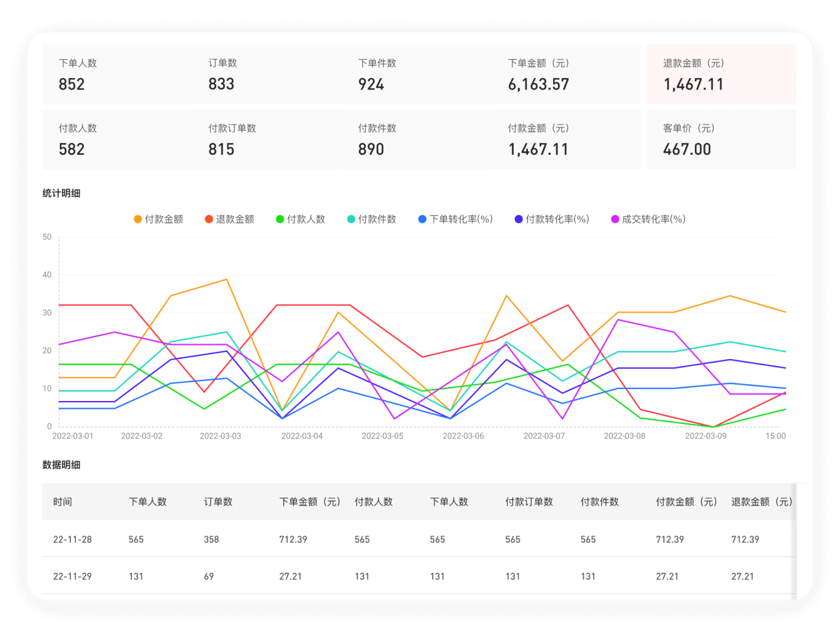The width and height of the screenshot is (840, 634).
Task: Click the 付款件数 table column header
Action: coord(599,502)
